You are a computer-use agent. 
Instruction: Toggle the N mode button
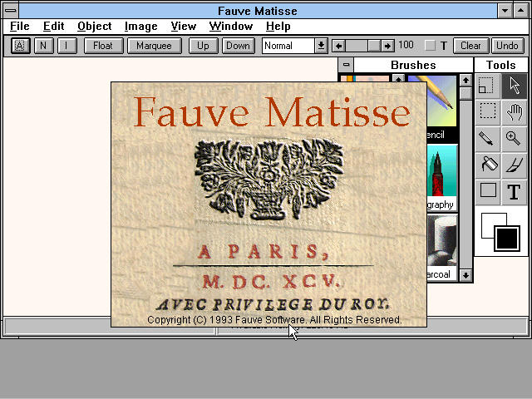tap(43, 46)
